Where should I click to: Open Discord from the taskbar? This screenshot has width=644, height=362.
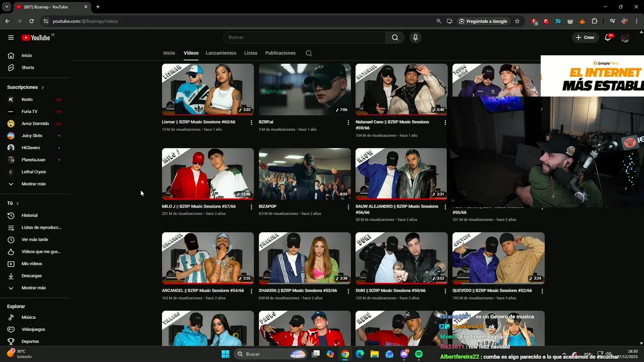pyautogui.click(x=404, y=354)
